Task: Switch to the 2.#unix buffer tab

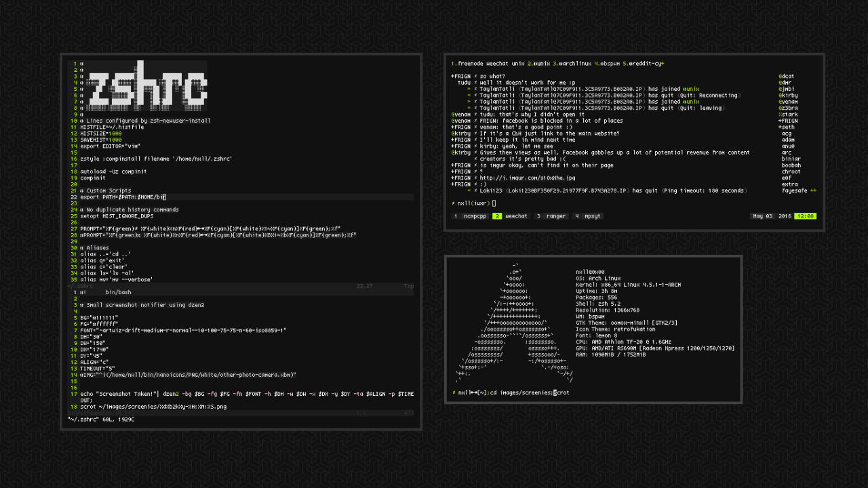Action: pyautogui.click(x=538, y=64)
